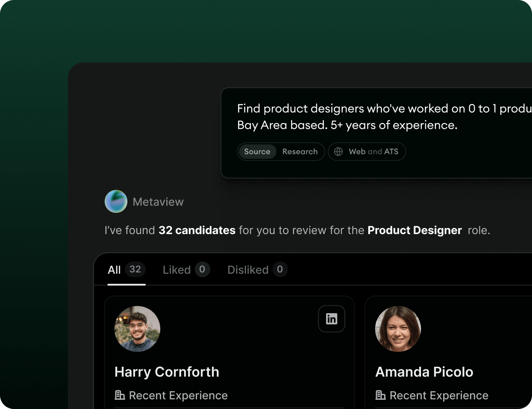Open the Disliked candidates tab
This screenshot has width=532, height=409.
(x=258, y=270)
